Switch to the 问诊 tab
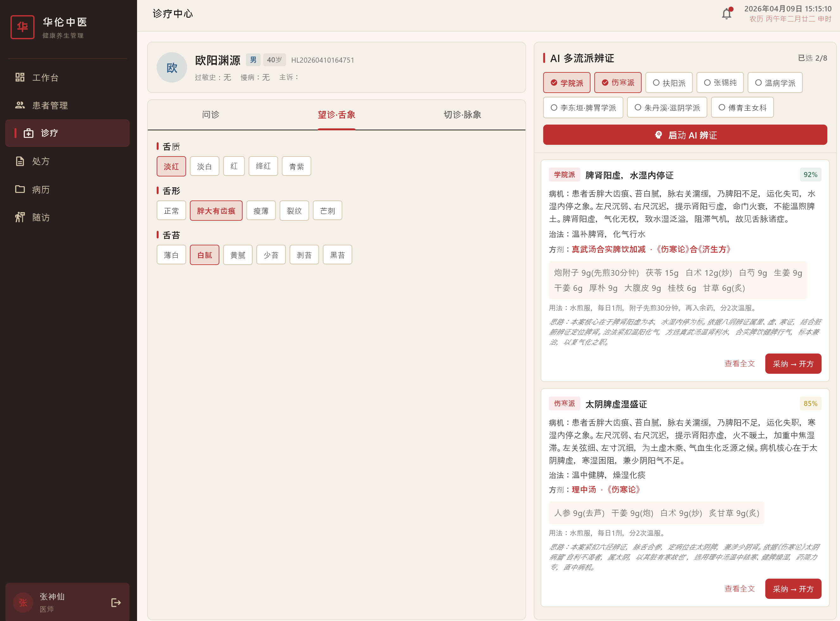The image size is (840, 621). [210, 115]
